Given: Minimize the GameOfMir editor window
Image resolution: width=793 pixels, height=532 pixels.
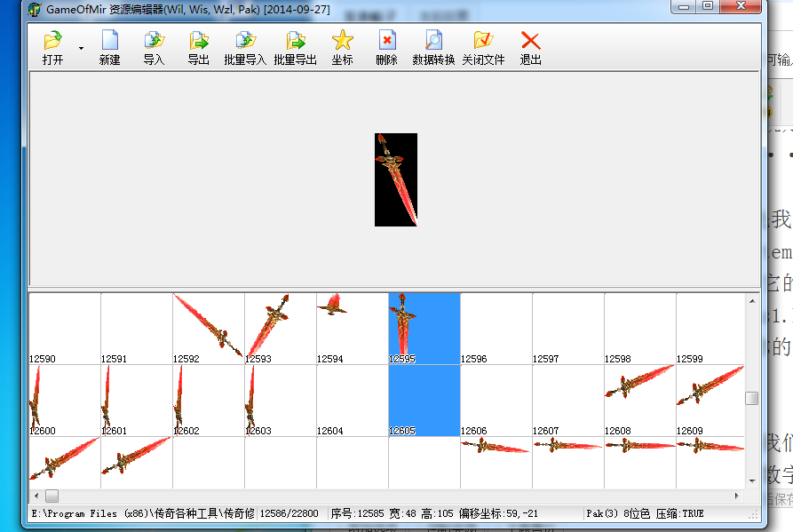Looking at the screenshot, I should (684, 6).
